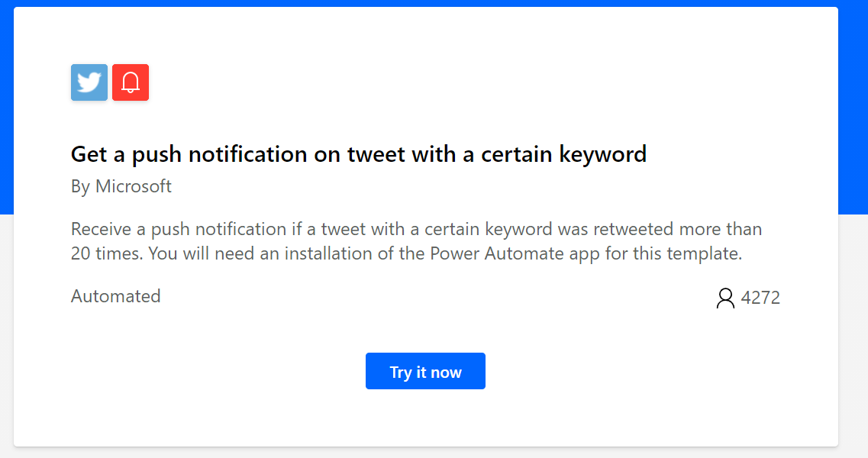Select the template title heading
Image resolution: width=868 pixels, height=458 pixels.
tap(359, 154)
